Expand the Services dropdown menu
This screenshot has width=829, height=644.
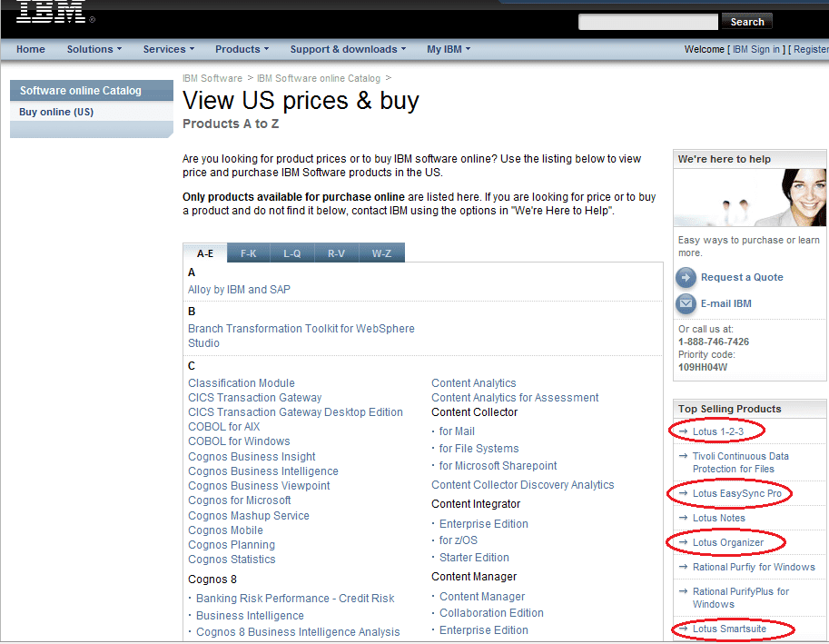click(x=169, y=49)
